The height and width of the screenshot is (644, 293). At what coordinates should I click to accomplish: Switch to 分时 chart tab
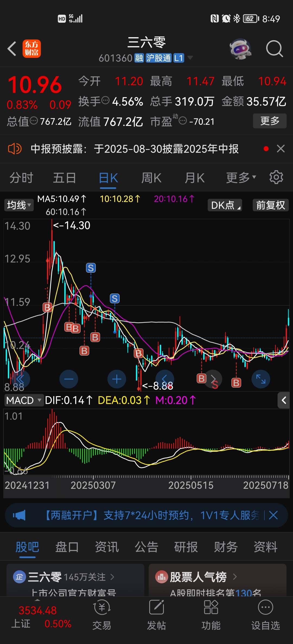[x=21, y=178]
